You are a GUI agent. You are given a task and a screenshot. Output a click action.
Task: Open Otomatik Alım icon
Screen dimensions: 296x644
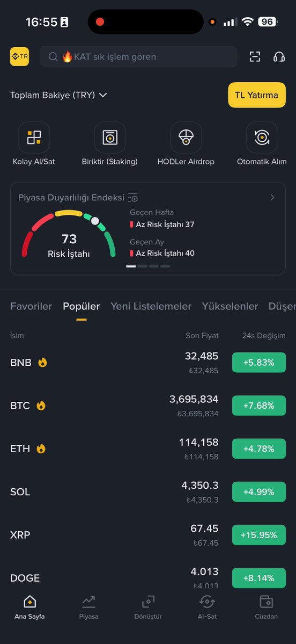[x=262, y=137]
